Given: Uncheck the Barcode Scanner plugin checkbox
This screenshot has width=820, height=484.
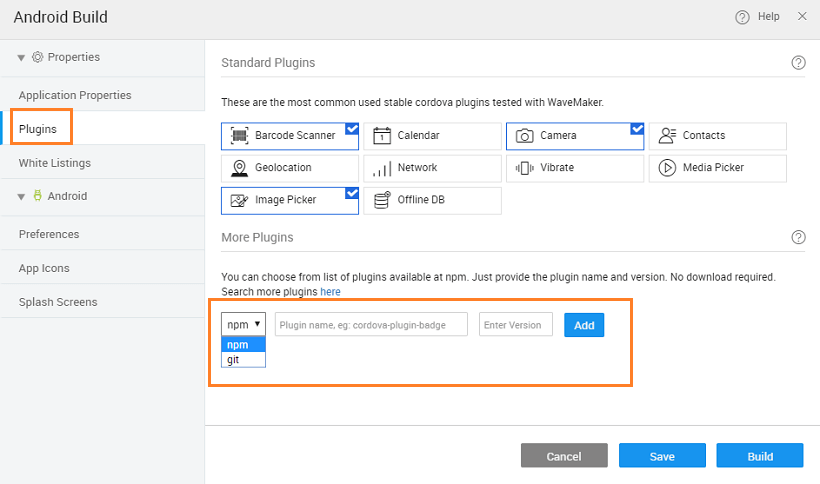Looking at the screenshot, I should tap(351, 129).
